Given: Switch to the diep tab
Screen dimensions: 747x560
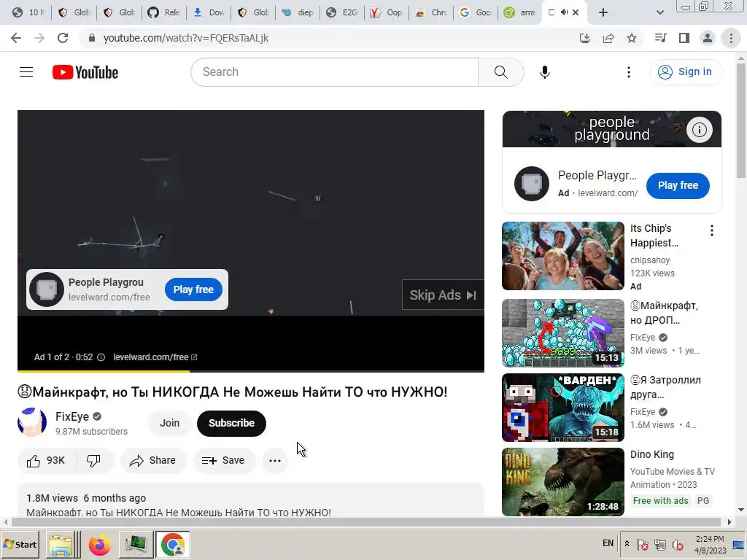Looking at the screenshot, I should pos(297,12).
